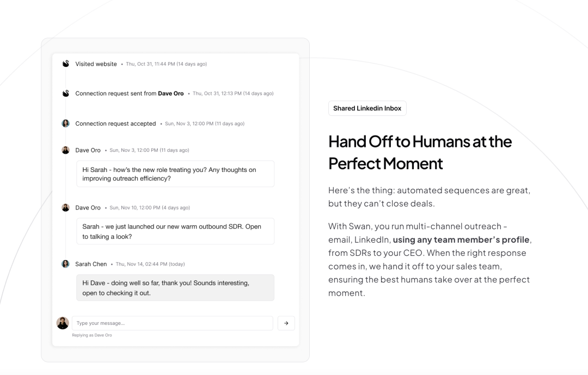
Task: Click bold using any team member's profile text
Action: pos(461,239)
